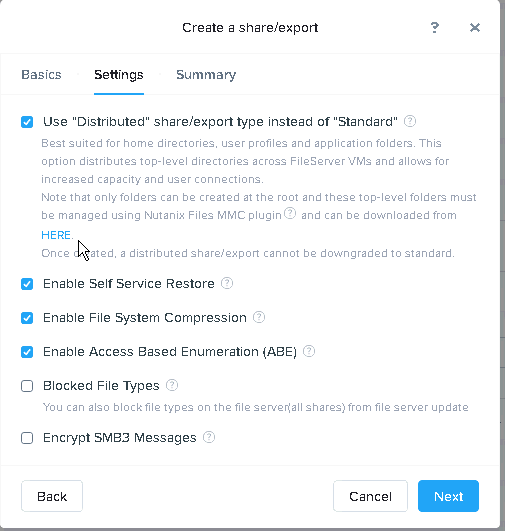Open dialog help question mark in header
The height and width of the screenshot is (531, 505).
click(435, 27)
